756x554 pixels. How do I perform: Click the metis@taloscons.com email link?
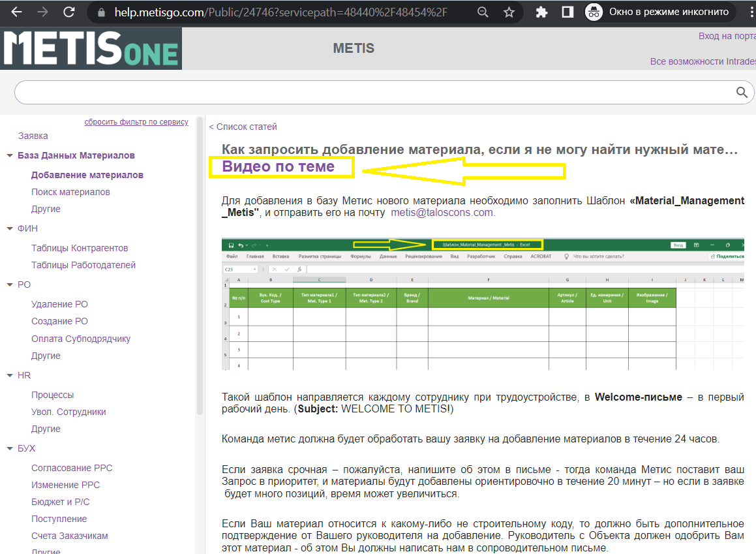click(442, 213)
